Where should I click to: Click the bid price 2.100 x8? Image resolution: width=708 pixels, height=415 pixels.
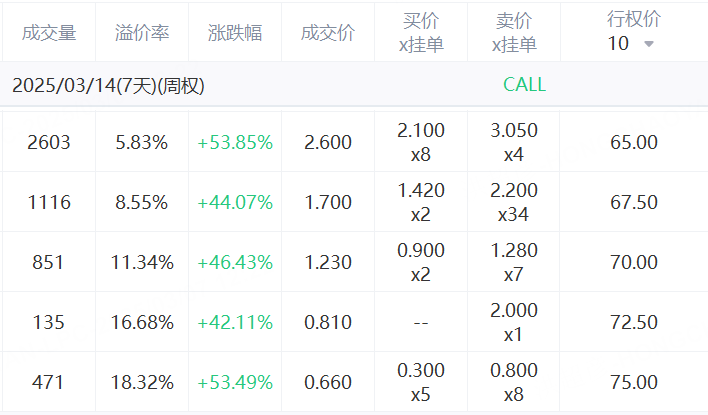coord(421,142)
